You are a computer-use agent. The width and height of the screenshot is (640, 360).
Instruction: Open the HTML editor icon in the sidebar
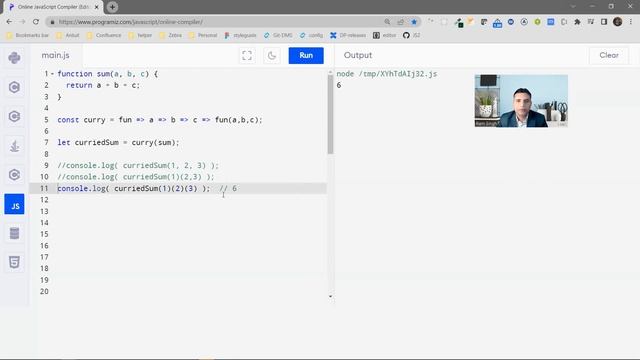pyautogui.click(x=14, y=262)
